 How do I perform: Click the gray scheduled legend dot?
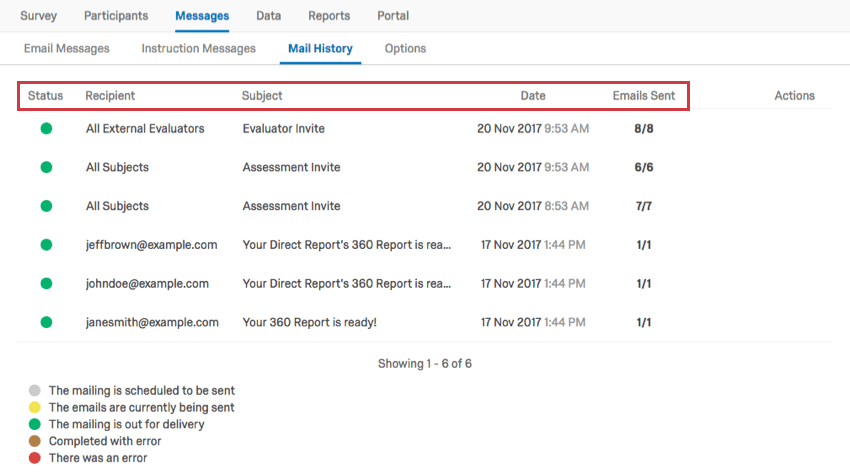click(x=36, y=391)
